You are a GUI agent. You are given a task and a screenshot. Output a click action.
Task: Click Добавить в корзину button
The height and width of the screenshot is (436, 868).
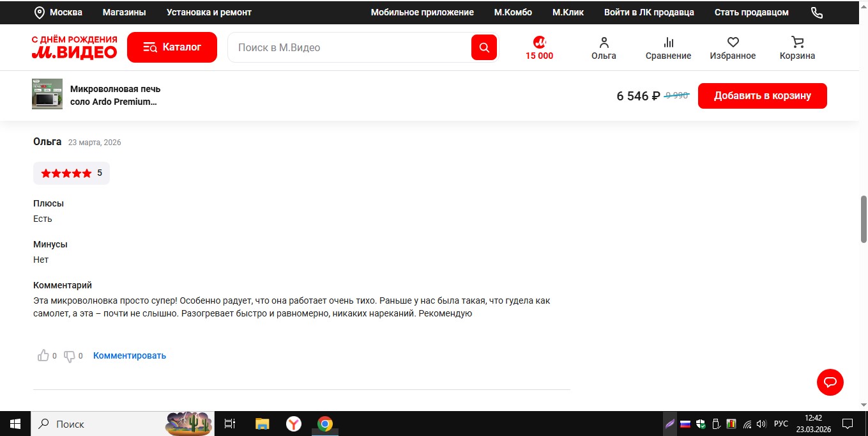click(x=763, y=96)
